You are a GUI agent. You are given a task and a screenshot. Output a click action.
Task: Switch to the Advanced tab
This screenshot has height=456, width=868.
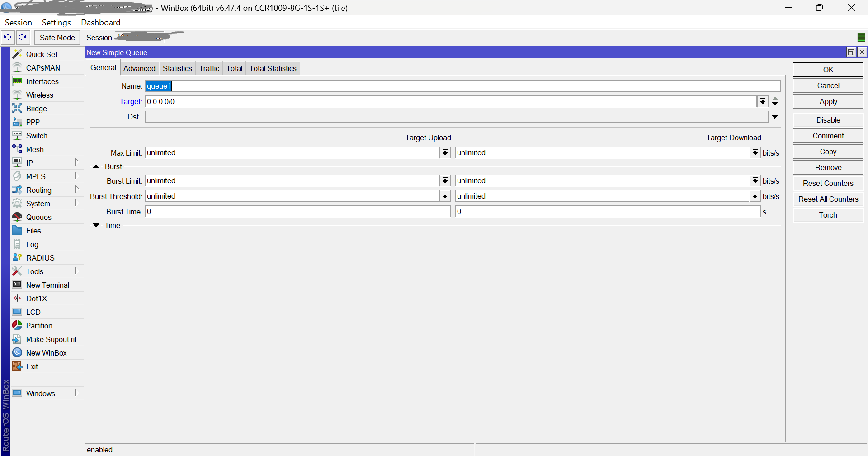[139, 68]
